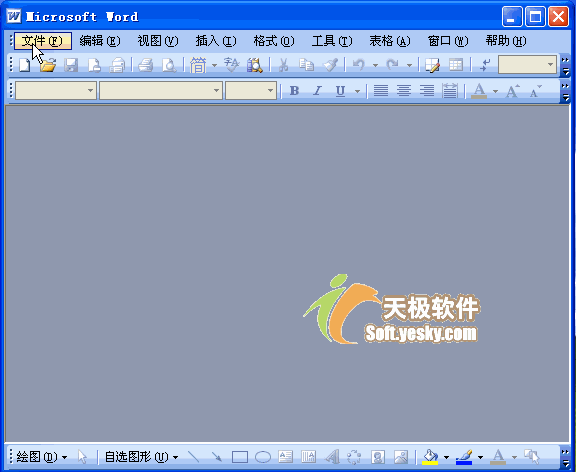
Task: Toggle Underline formatting
Action: click(x=341, y=90)
